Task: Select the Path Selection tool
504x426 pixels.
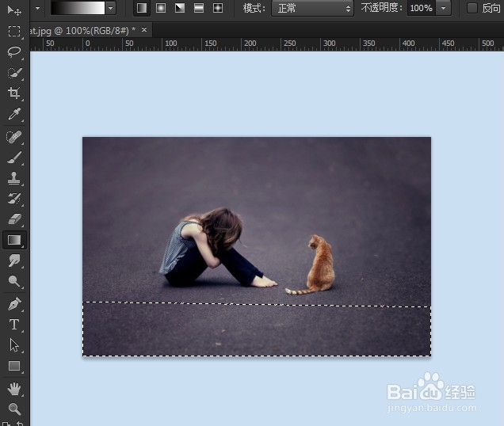Action: pyautogui.click(x=14, y=345)
